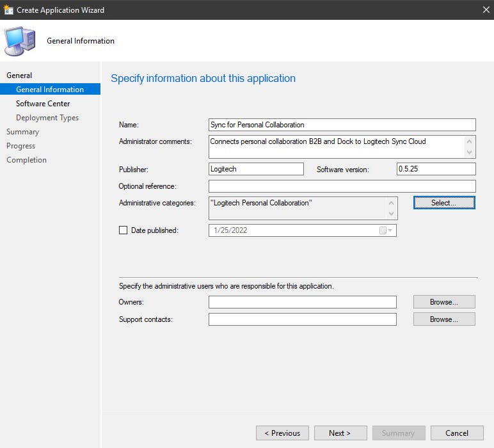Select Completion step in the sidebar
This screenshot has height=448, width=494.
tap(26, 160)
